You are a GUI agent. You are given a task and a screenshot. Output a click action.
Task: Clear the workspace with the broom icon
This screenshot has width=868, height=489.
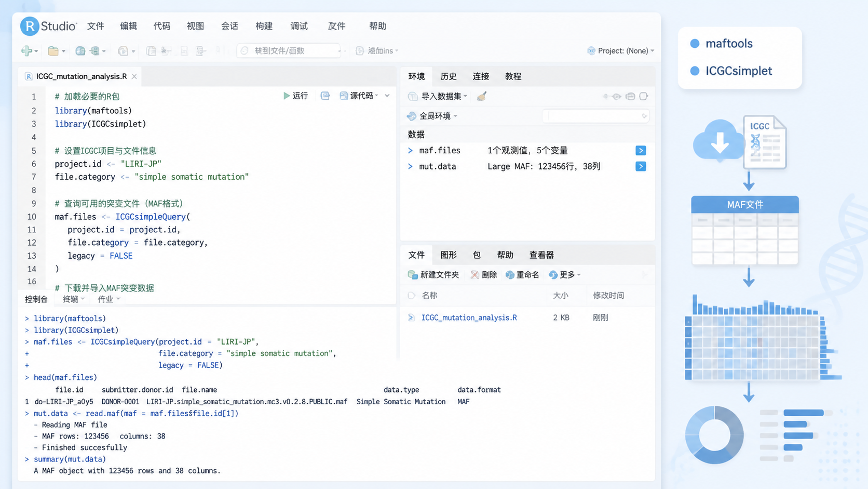(x=482, y=96)
